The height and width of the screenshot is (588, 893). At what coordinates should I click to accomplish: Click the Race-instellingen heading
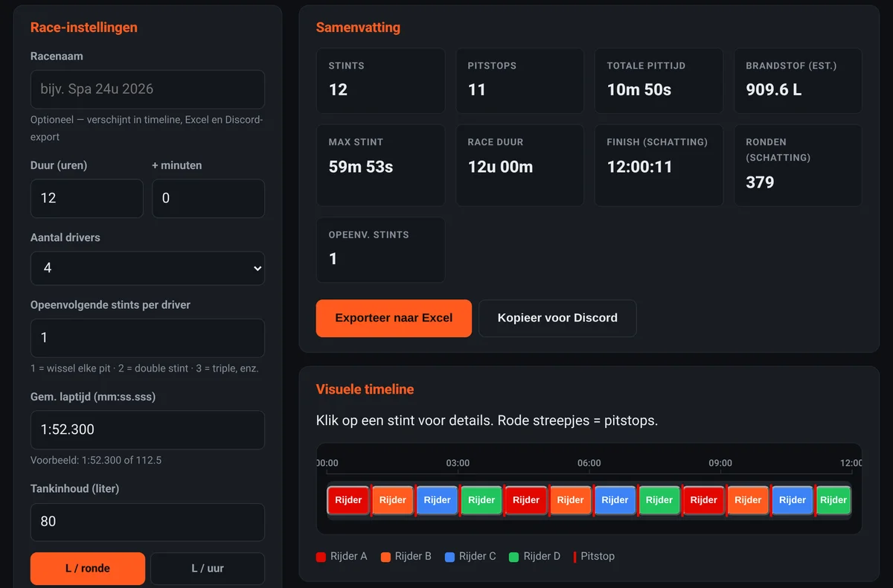pyautogui.click(x=84, y=28)
